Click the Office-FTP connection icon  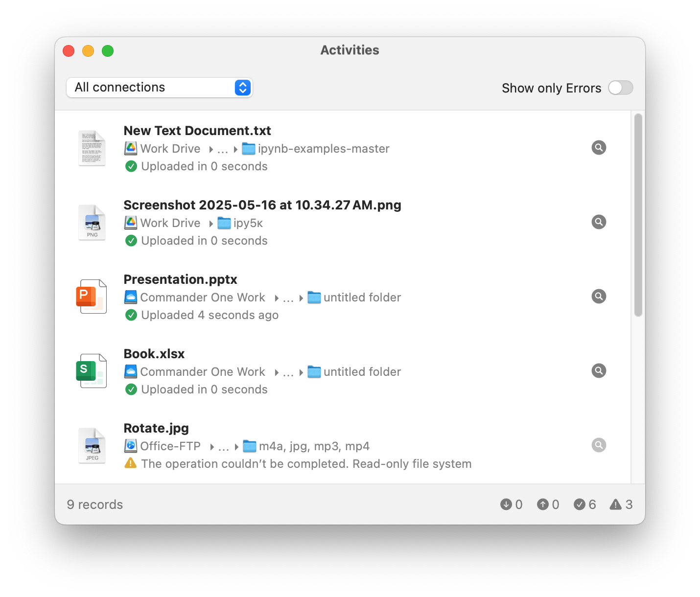(131, 446)
